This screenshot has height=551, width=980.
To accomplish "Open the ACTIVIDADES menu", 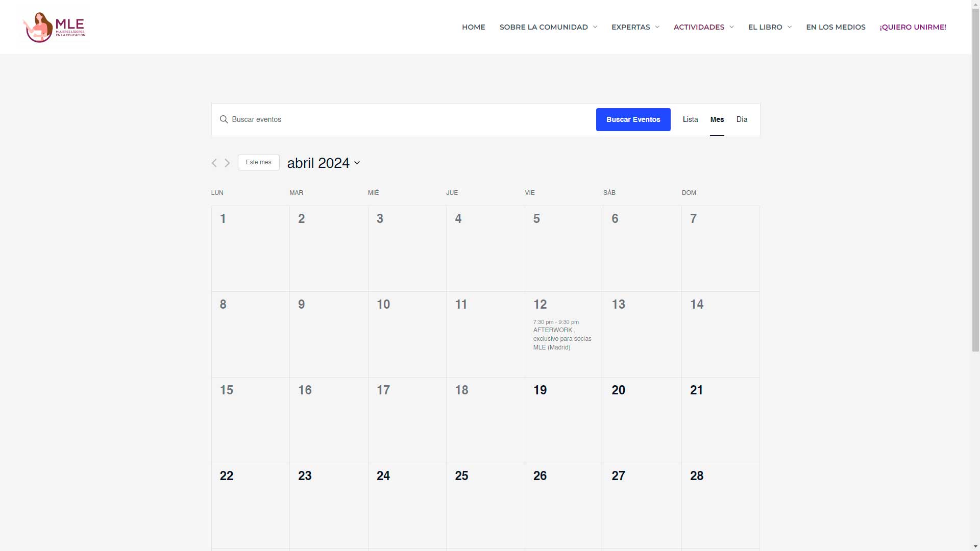I will [x=699, y=27].
